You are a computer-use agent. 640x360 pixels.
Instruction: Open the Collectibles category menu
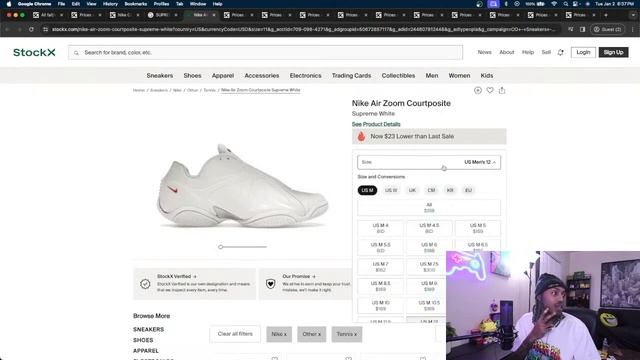point(398,76)
